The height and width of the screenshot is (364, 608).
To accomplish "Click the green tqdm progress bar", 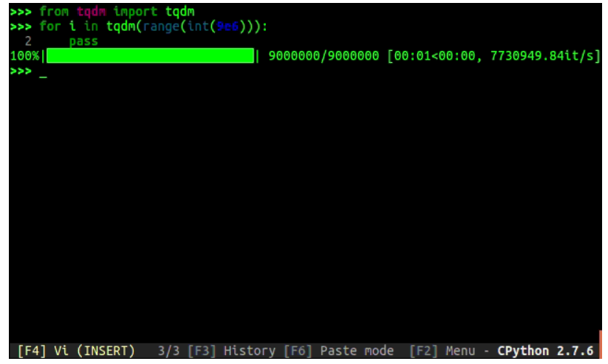I will [150, 56].
